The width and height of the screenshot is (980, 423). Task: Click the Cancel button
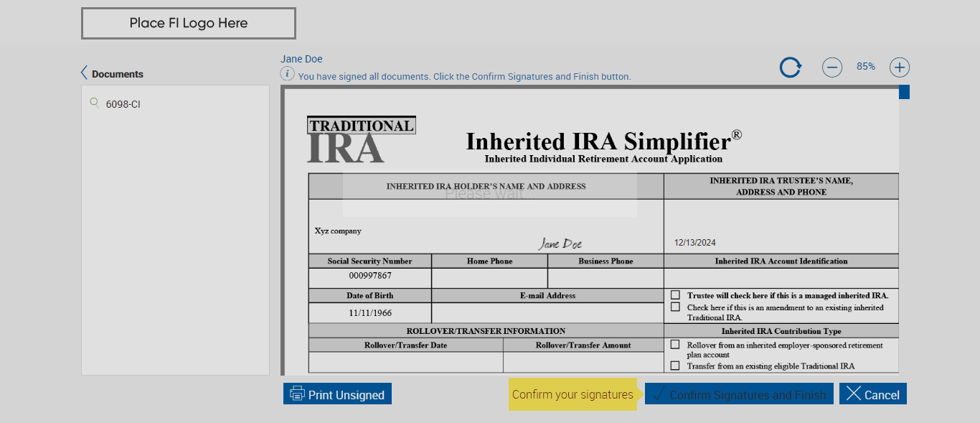(873, 394)
